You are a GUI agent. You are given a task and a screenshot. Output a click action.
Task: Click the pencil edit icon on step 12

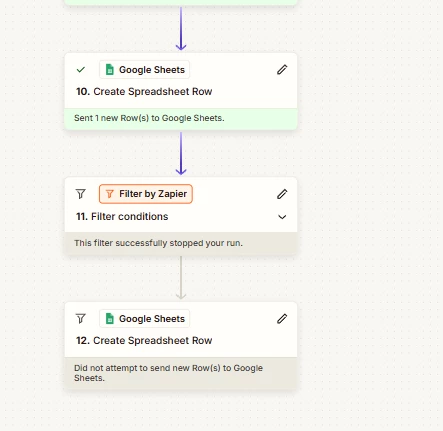click(x=282, y=319)
